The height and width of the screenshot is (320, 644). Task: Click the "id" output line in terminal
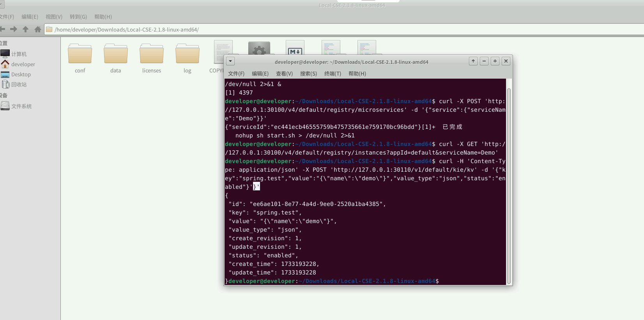[307, 204]
